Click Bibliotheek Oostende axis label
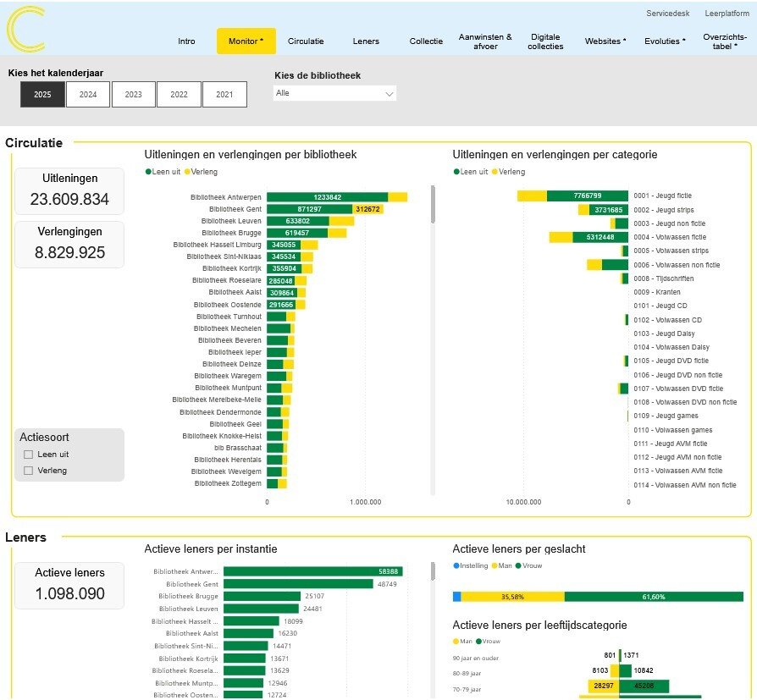This screenshot has width=757, height=700. point(228,305)
